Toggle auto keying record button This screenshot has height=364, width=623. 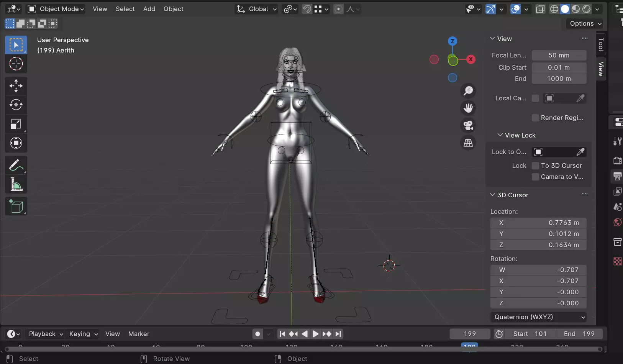257,334
